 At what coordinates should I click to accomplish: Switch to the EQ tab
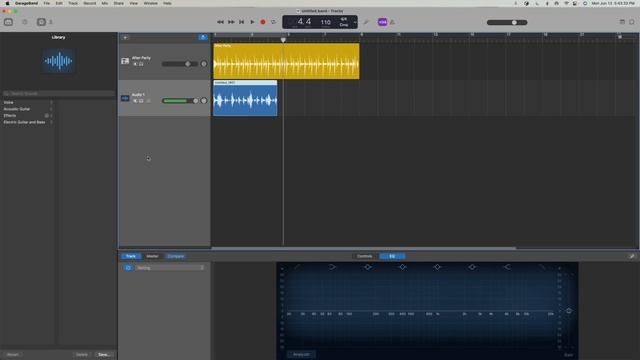point(392,256)
